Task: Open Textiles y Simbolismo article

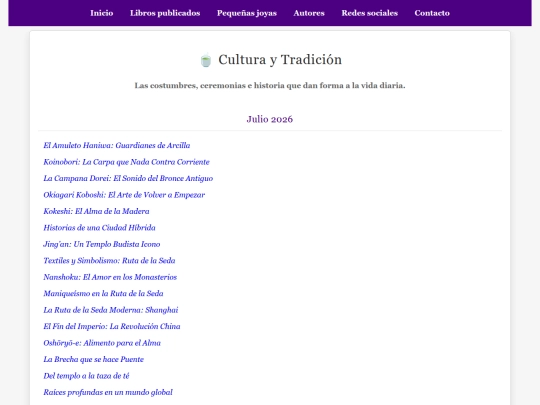Action: [x=109, y=261]
